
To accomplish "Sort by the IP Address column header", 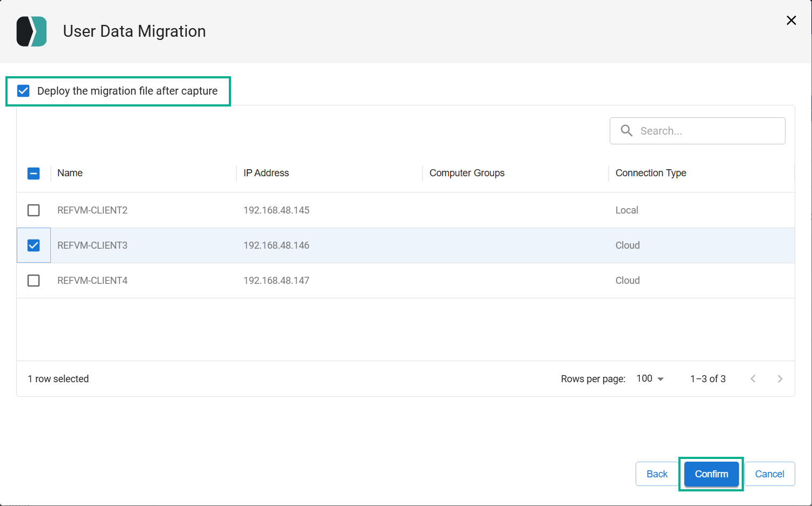I will tap(266, 173).
